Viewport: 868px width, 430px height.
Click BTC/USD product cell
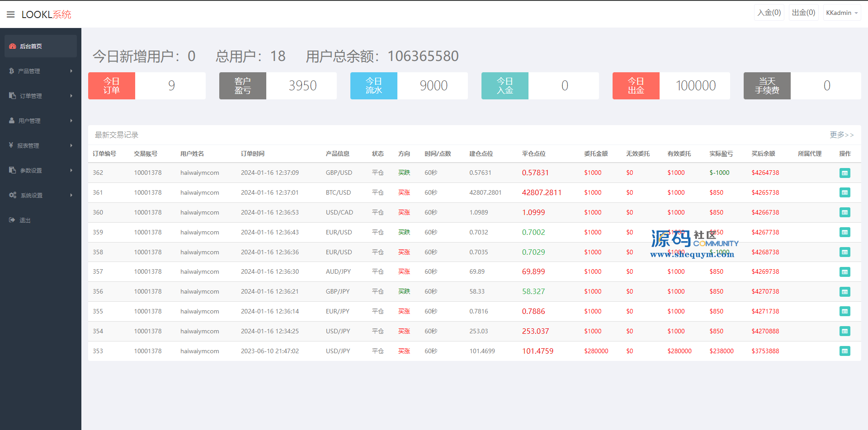[x=338, y=192]
